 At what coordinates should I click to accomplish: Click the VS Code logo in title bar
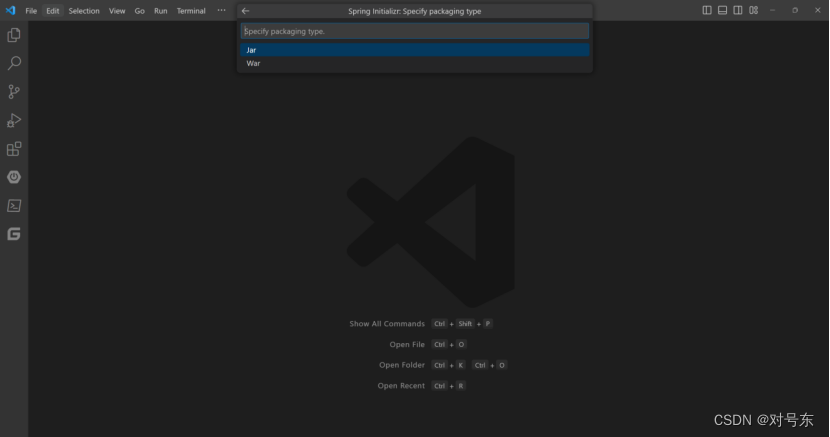[11, 11]
